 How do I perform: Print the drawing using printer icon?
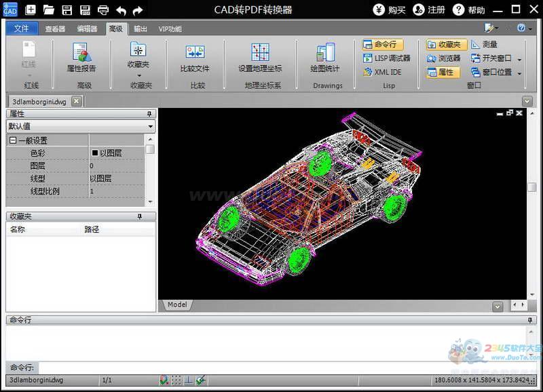pyautogui.click(x=103, y=9)
